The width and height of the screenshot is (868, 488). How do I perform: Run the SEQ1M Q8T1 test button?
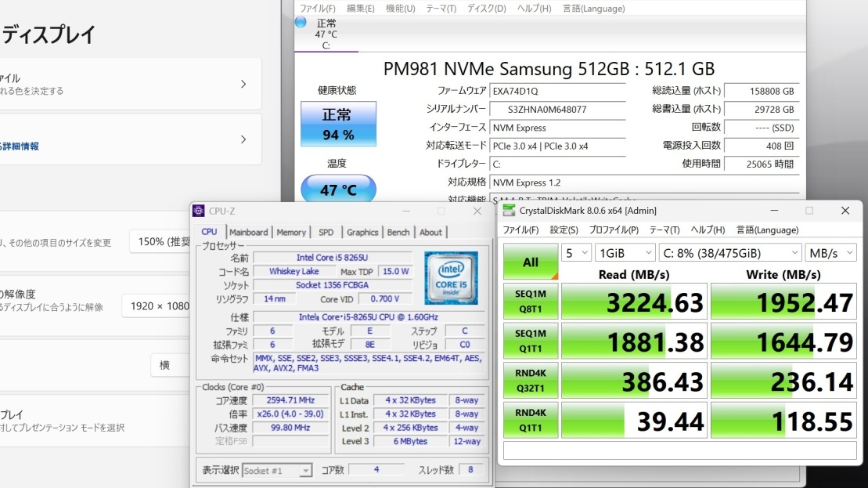(531, 302)
